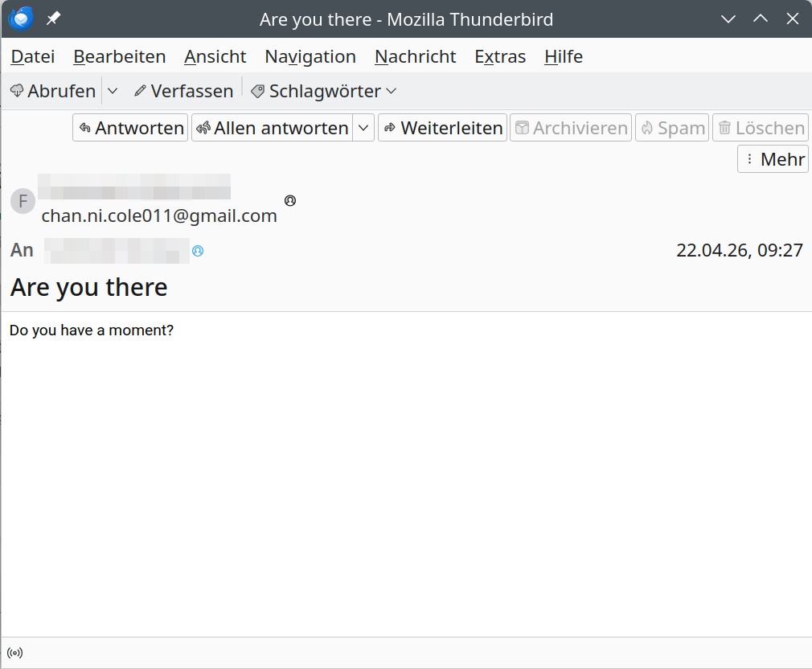Open the Nachricht menu
The image size is (812, 669).
[x=415, y=56]
